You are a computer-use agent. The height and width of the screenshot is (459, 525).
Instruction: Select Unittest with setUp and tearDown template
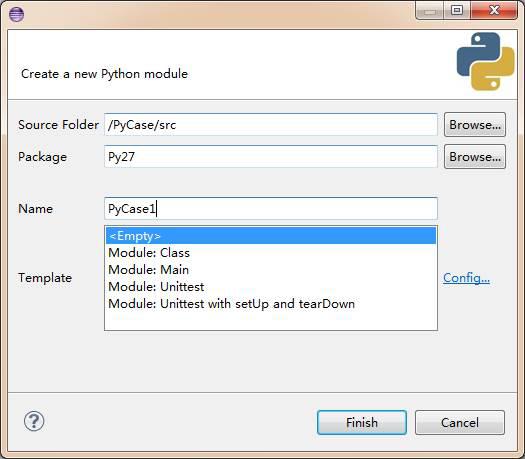pos(271,304)
